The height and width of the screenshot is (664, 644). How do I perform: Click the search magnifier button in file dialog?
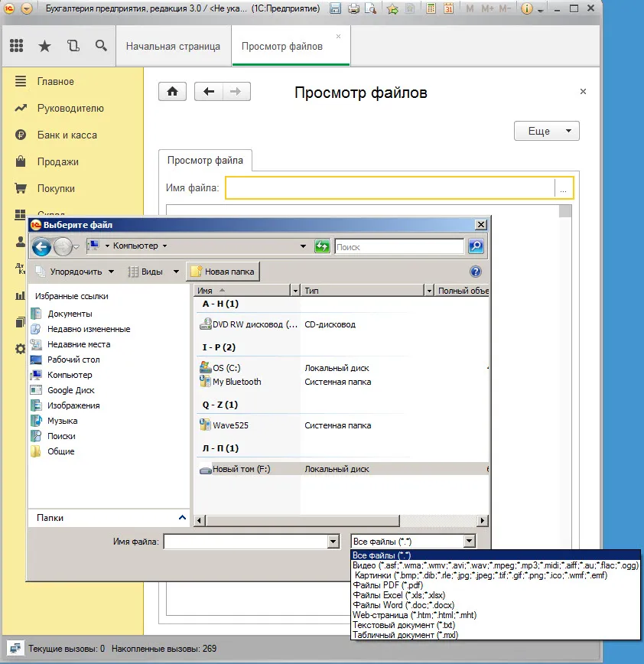coord(476,246)
